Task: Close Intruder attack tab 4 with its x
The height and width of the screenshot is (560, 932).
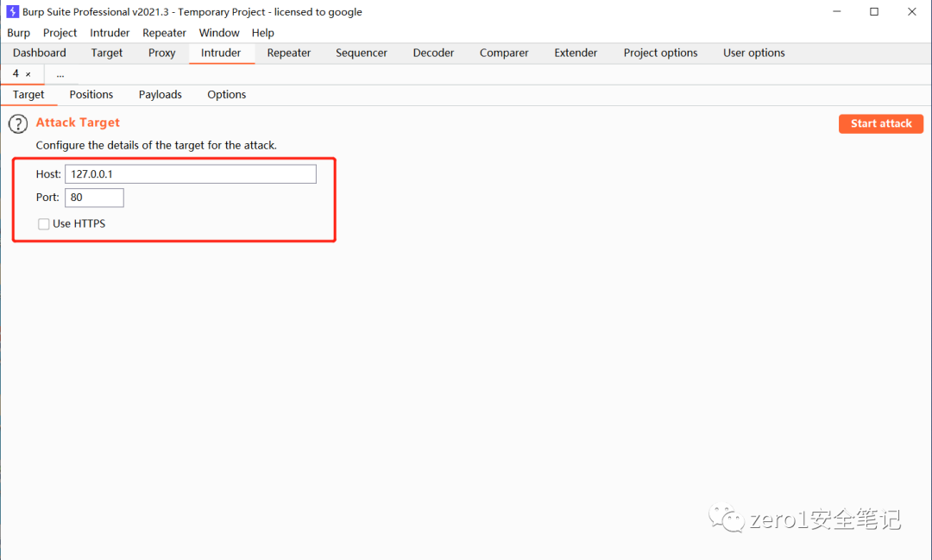Action: tap(28, 74)
